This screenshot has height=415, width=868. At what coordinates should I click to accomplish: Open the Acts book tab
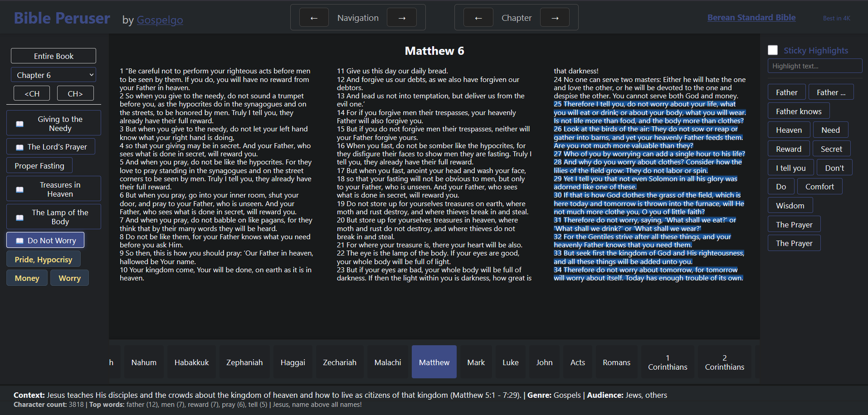tap(577, 362)
